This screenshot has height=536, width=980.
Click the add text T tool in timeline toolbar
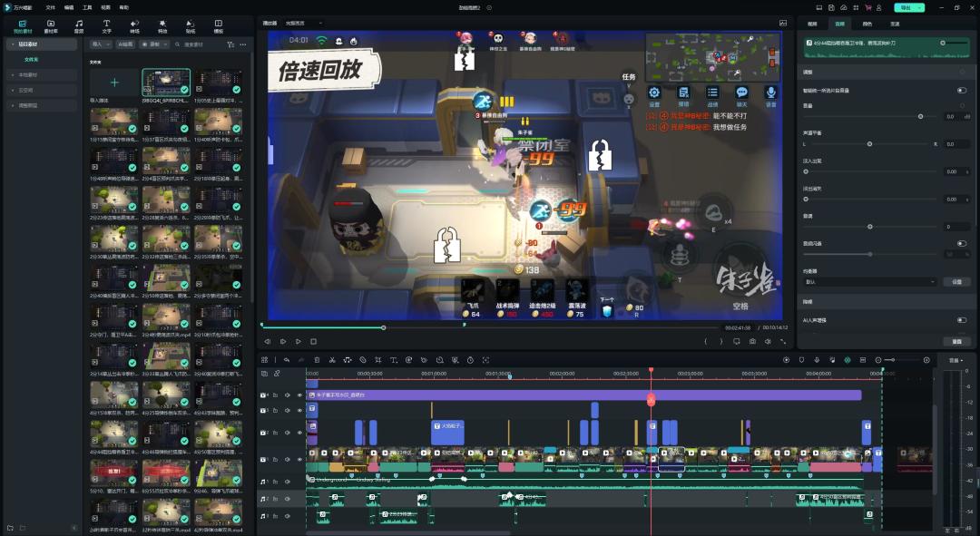coord(394,360)
